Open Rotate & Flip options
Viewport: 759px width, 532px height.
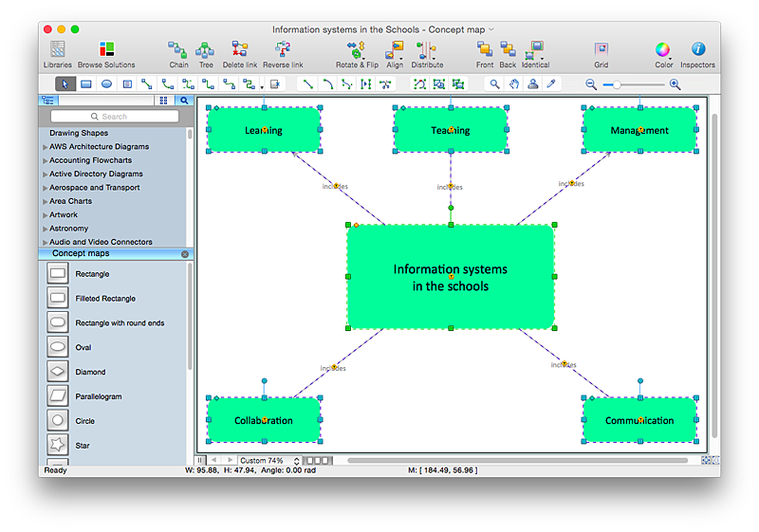click(x=357, y=55)
